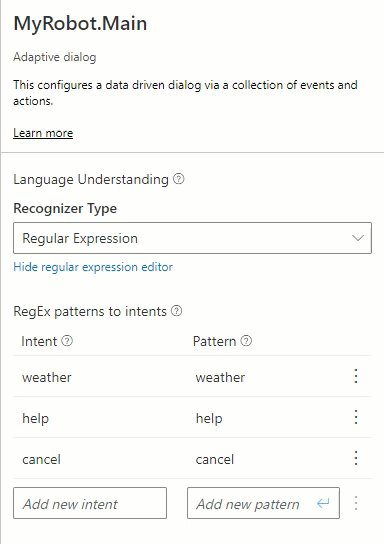
Task: Open more options for weather row
Action: pos(356,376)
